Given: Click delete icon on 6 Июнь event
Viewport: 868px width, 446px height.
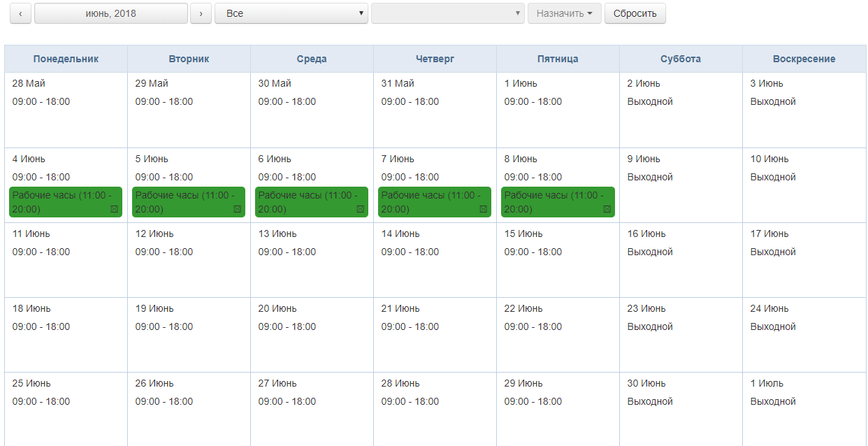Looking at the screenshot, I should pos(360,209).
